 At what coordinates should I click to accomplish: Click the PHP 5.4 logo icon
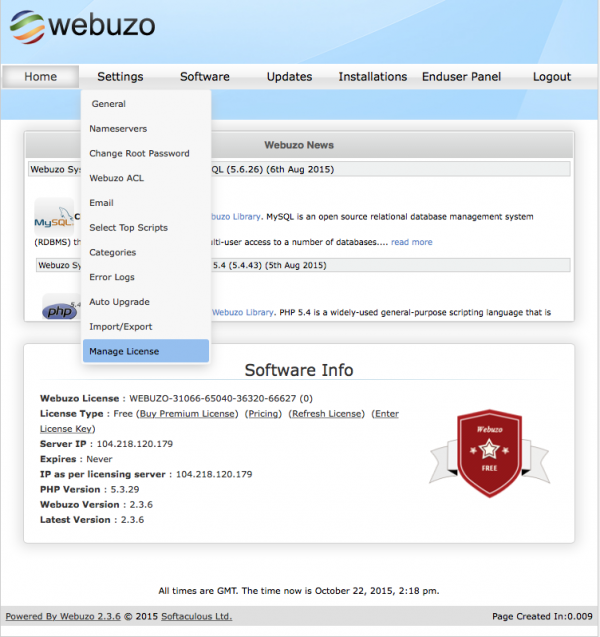[x=61, y=309]
